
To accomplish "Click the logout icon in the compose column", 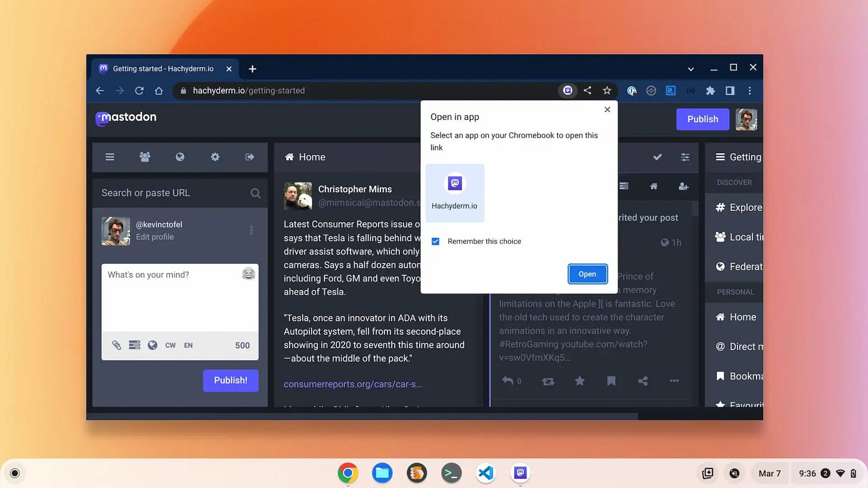I will [x=250, y=157].
